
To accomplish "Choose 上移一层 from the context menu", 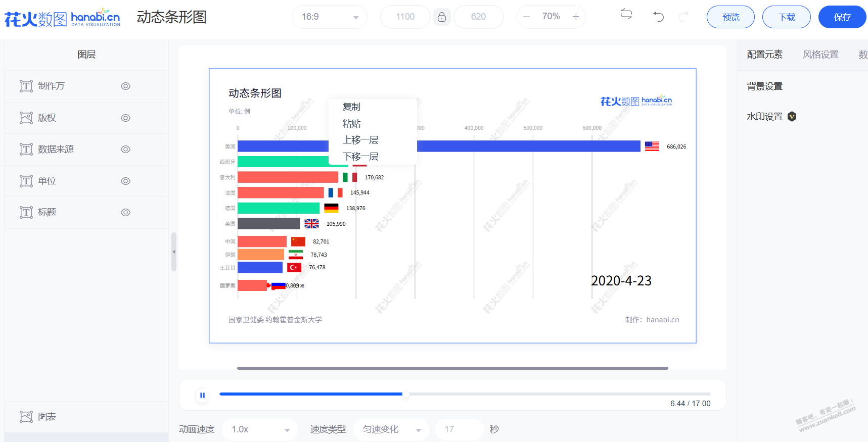I will pyautogui.click(x=360, y=140).
